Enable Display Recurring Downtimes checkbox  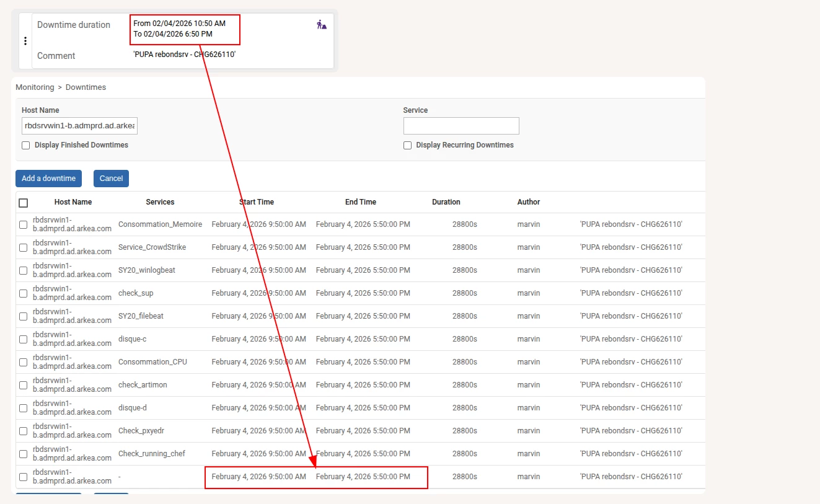pos(407,145)
